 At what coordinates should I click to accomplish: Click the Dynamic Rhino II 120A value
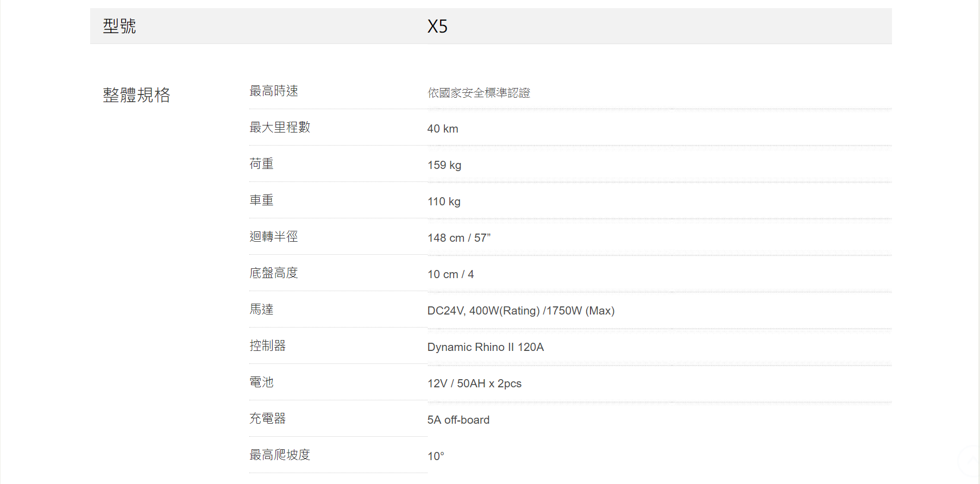point(486,347)
